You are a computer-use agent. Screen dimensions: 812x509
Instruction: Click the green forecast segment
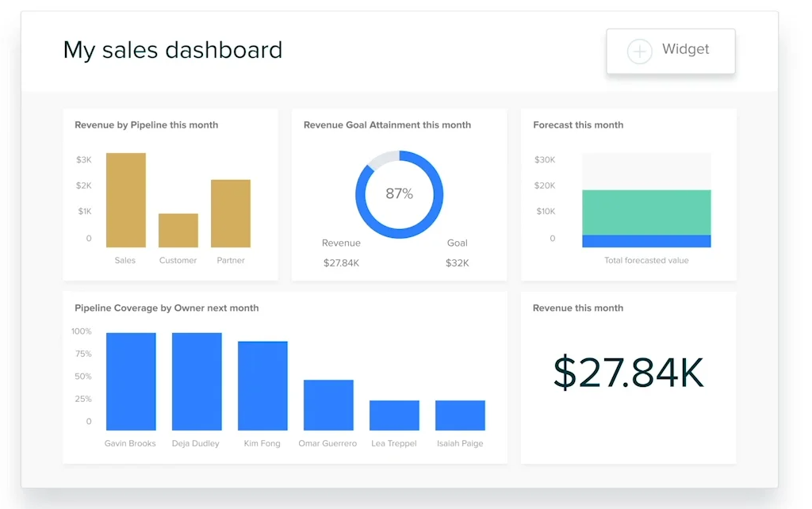(x=646, y=212)
